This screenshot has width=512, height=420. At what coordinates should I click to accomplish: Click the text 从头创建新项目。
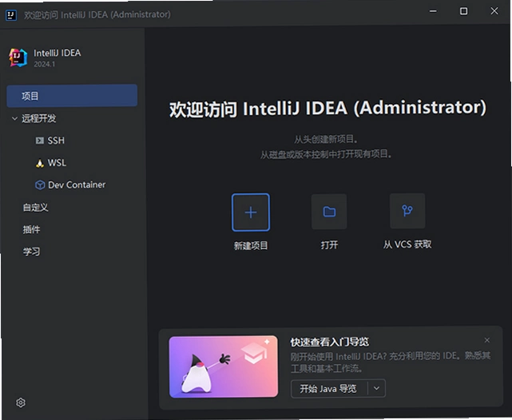326,140
